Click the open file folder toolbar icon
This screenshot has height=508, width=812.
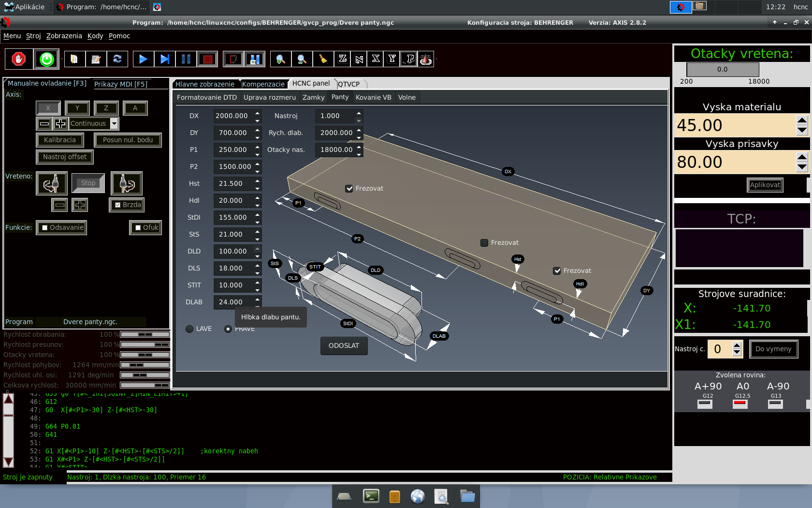(74, 59)
